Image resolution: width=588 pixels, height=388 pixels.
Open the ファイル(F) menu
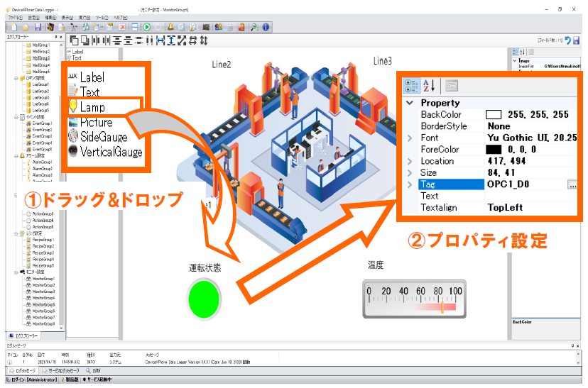tap(14, 16)
